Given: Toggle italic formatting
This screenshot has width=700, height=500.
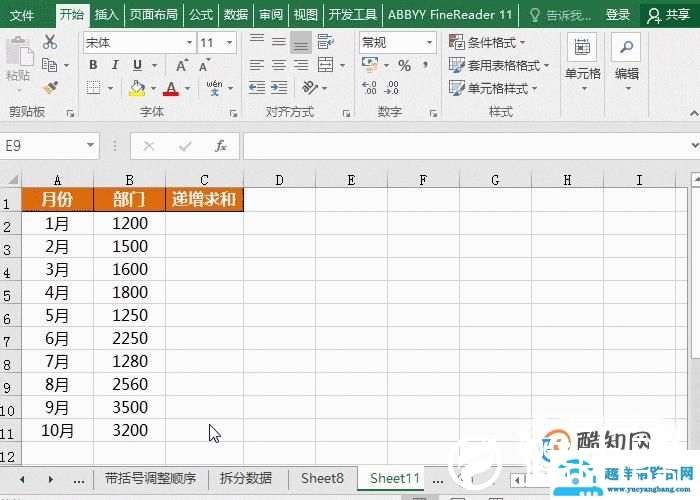Looking at the screenshot, I should pos(115,65).
